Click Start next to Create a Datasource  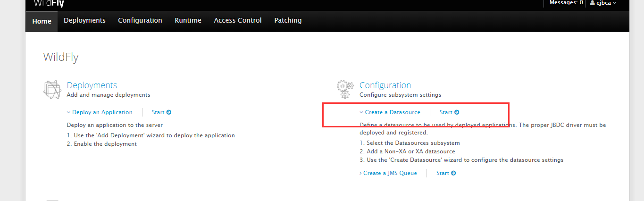(x=449, y=112)
